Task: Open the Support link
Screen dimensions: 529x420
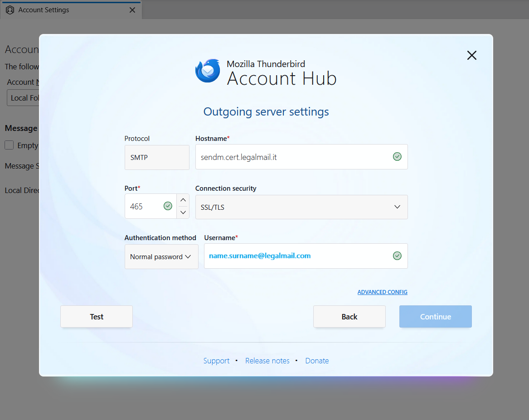Action: 216,361
